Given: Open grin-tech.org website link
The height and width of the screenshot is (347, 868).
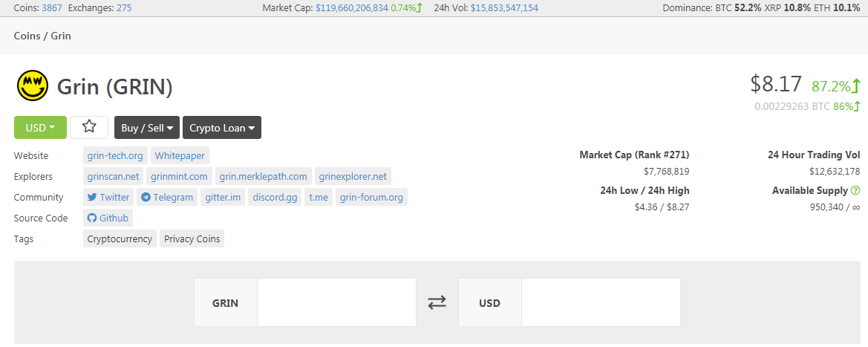Looking at the screenshot, I should tap(115, 156).
